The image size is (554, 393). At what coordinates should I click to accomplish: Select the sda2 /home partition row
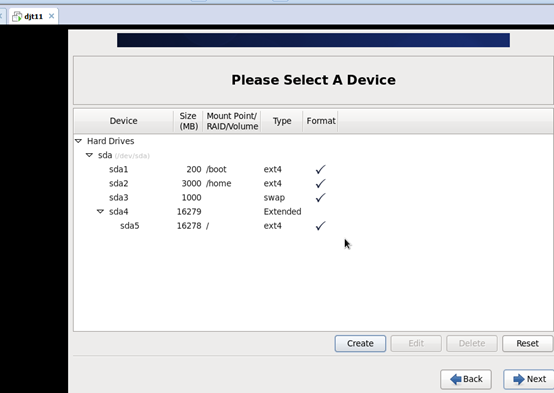(x=313, y=183)
